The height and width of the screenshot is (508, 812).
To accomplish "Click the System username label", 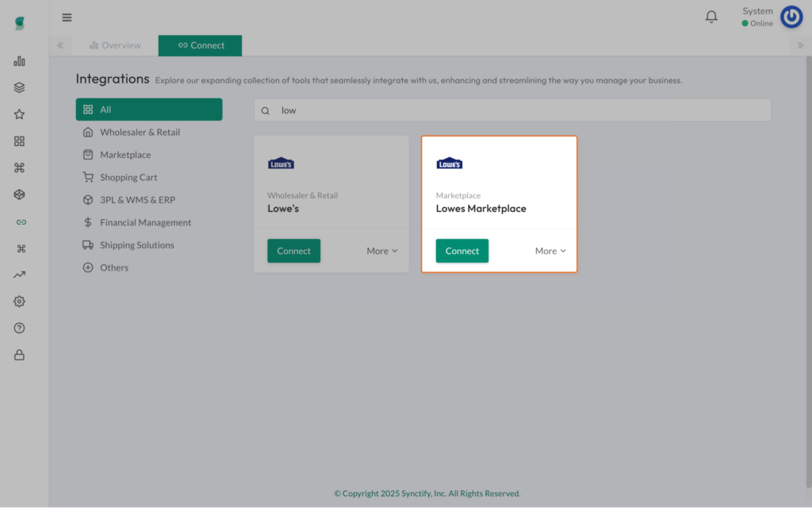I will tap(757, 11).
